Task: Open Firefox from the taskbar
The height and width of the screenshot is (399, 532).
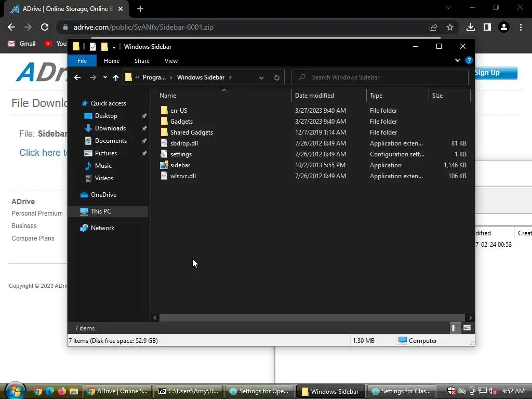Action: [62, 391]
